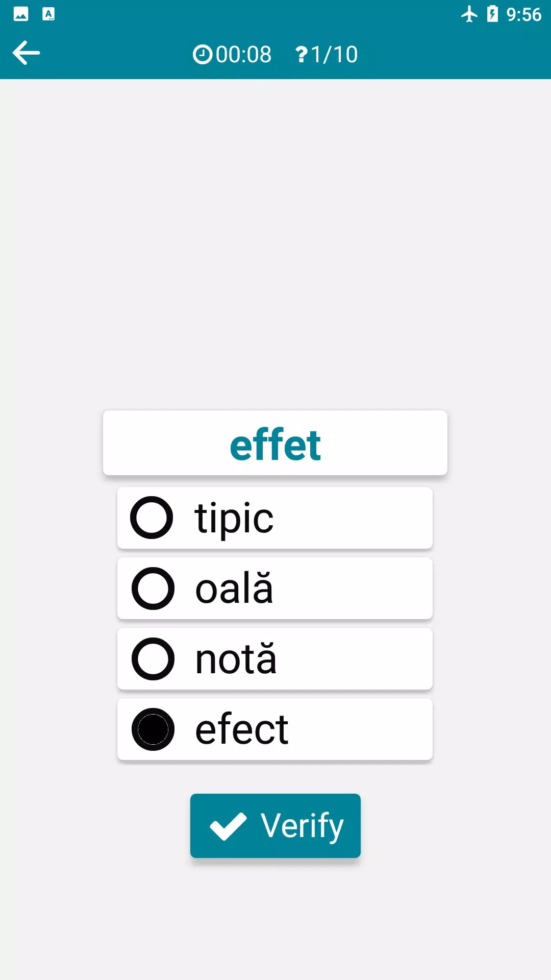Viewport: 551px width, 980px height.
Task: Tap the 'efect' answer label text
Action: click(x=242, y=729)
